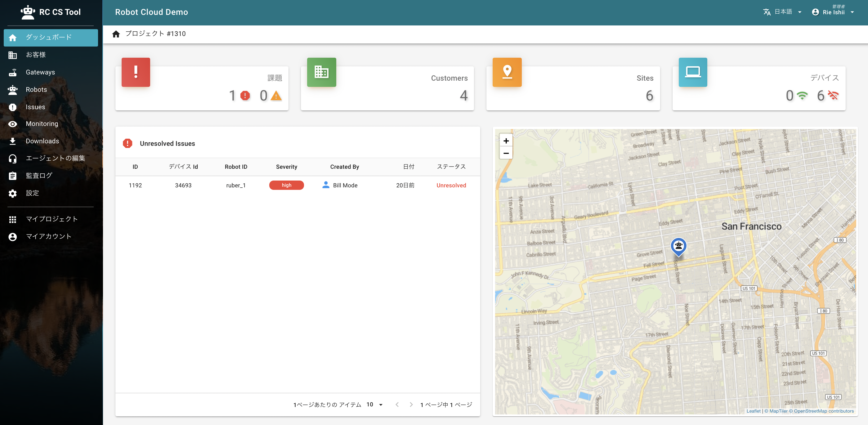The height and width of the screenshot is (425, 868).
Task: Go to the previous page arrow
Action: point(397,405)
